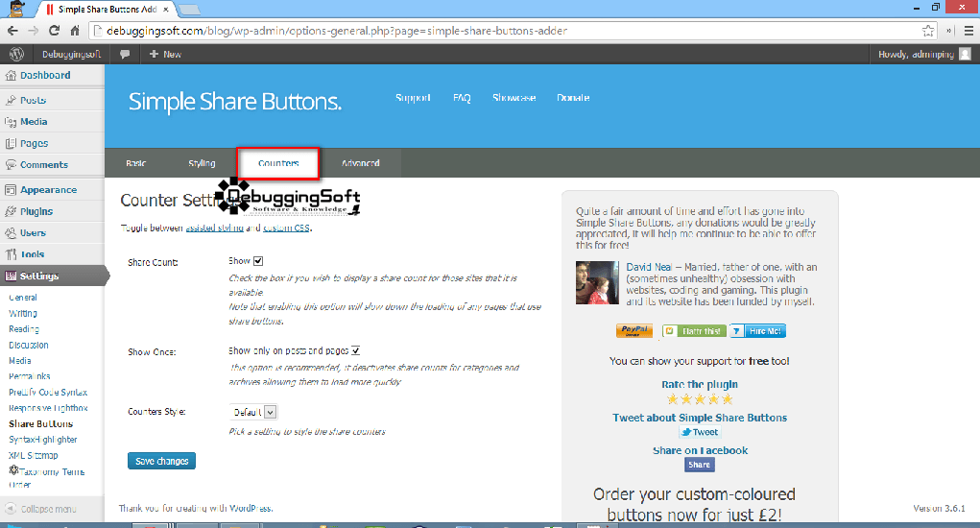Select the Counters tab
This screenshot has height=528, width=980.
click(278, 163)
